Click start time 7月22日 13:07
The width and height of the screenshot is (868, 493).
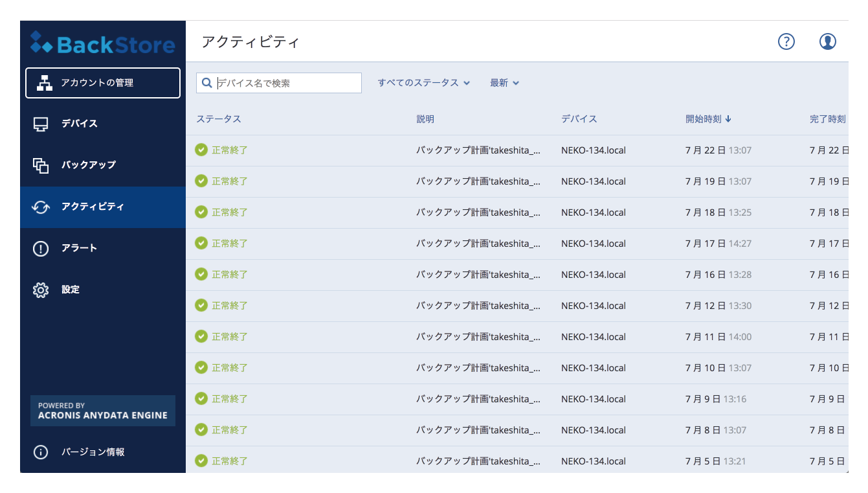coord(718,150)
